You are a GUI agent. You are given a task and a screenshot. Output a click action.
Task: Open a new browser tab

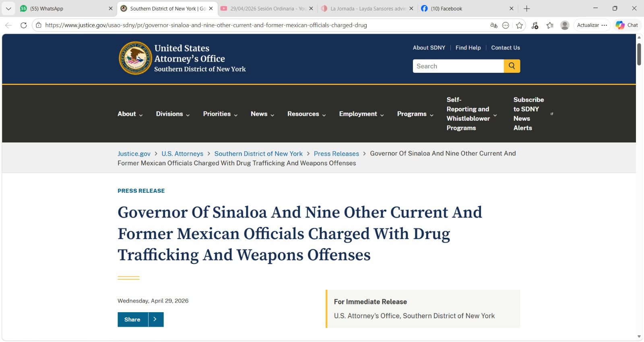(x=527, y=8)
